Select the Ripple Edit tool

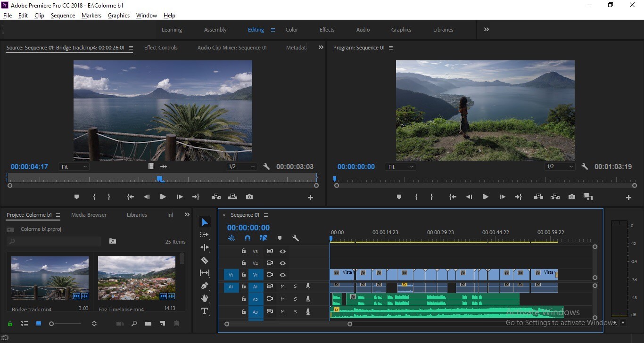[x=205, y=247]
